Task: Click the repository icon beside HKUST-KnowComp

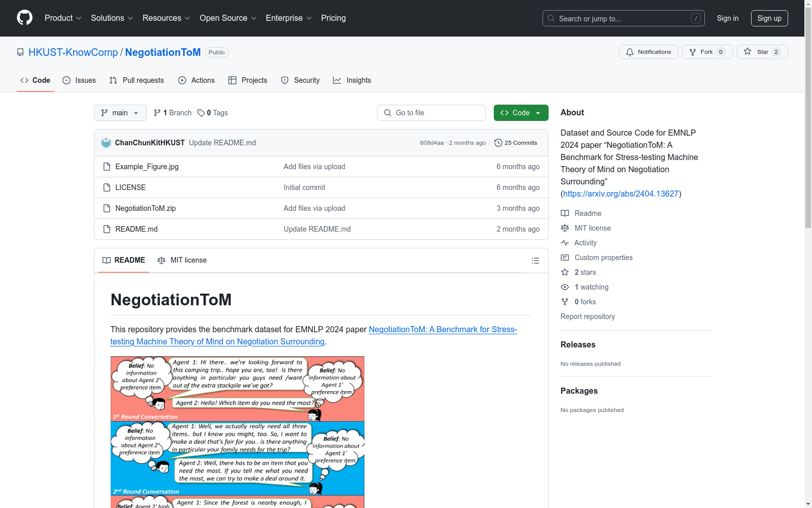Action: click(20, 52)
